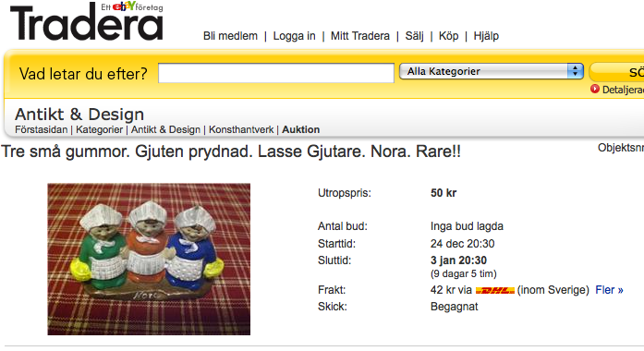Open Bli medlem link

[230, 36]
